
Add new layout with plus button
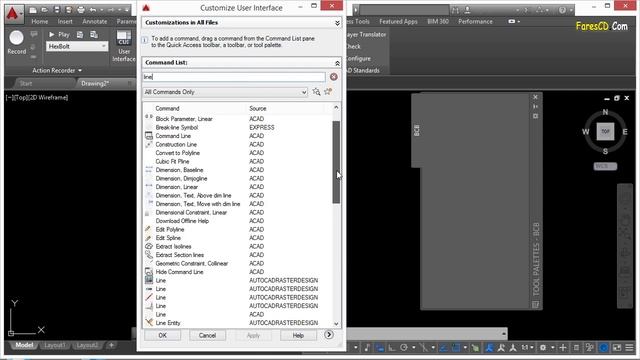111,345
